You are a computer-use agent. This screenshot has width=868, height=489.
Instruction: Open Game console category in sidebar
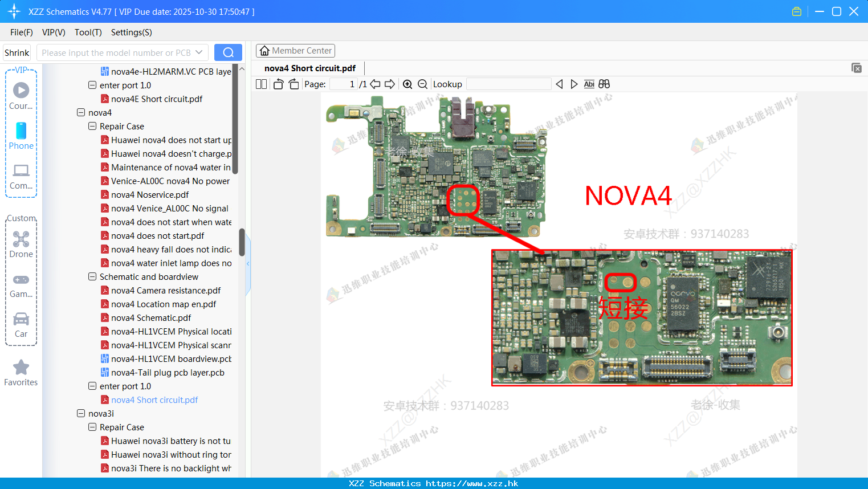[x=21, y=286]
